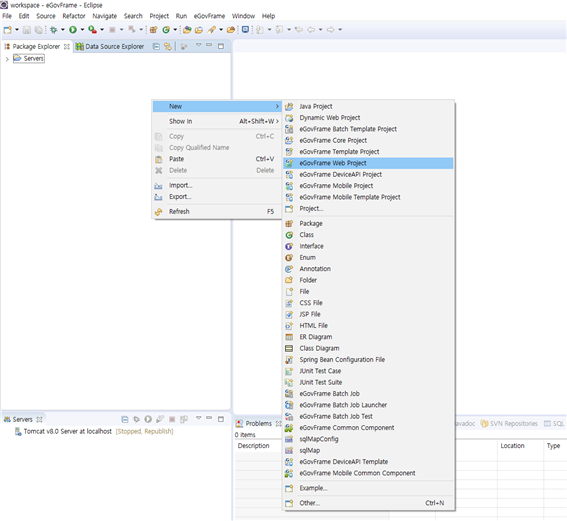567x521 pixels.
Task: Close the Package Explorer tab with X
Action: 67,47
